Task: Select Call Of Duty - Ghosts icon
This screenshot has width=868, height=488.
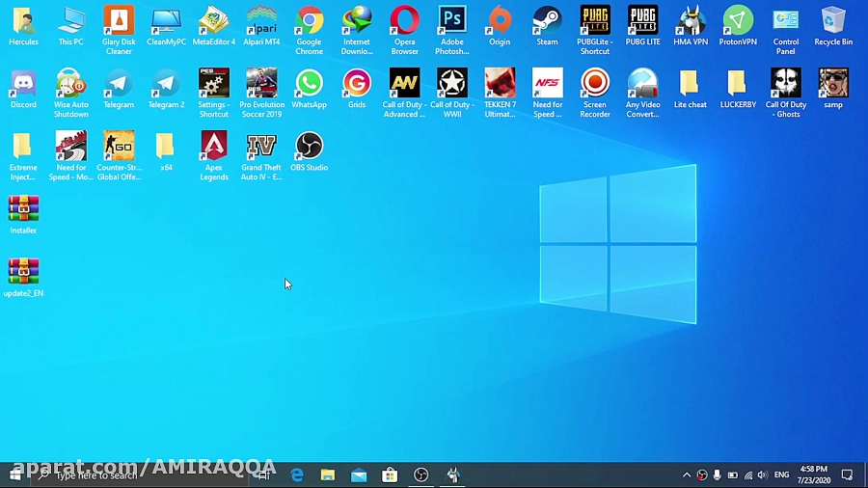Action: [x=785, y=93]
